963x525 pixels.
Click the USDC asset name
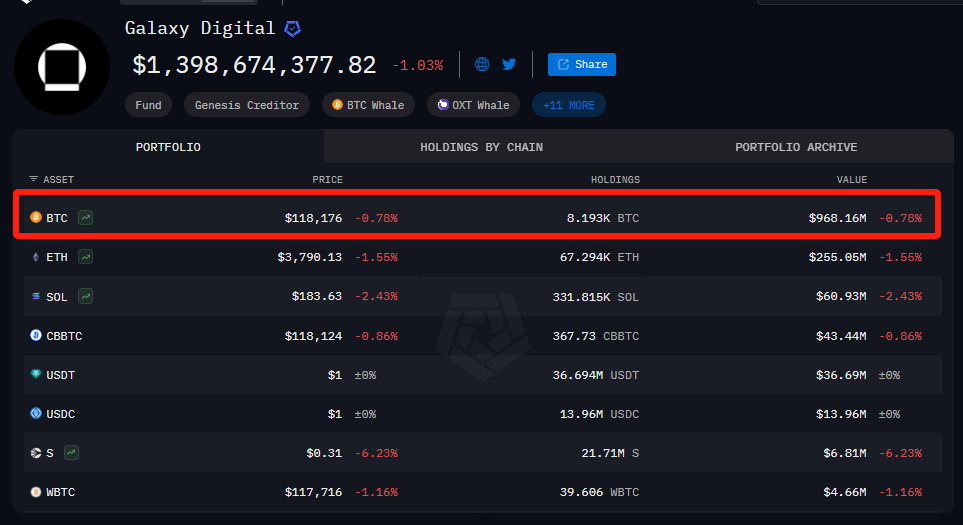[61, 414]
